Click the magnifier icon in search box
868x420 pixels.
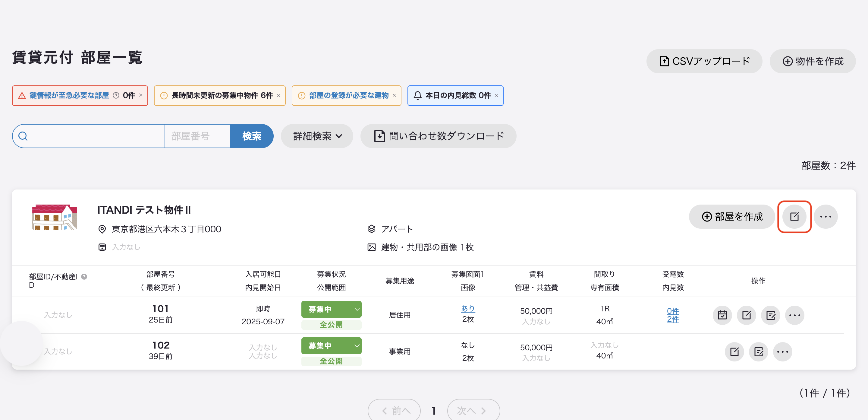(x=23, y=136)
